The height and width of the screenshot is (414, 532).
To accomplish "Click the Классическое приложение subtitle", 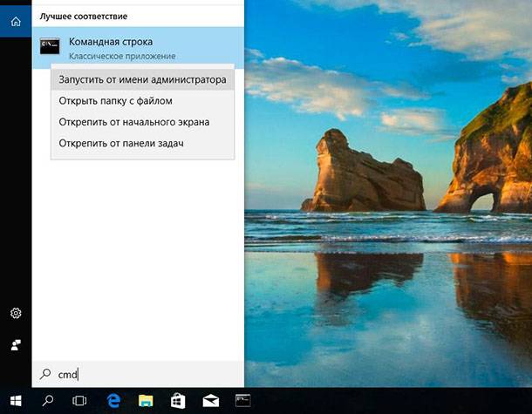I will pyautogui.click(x=122, y=57).
